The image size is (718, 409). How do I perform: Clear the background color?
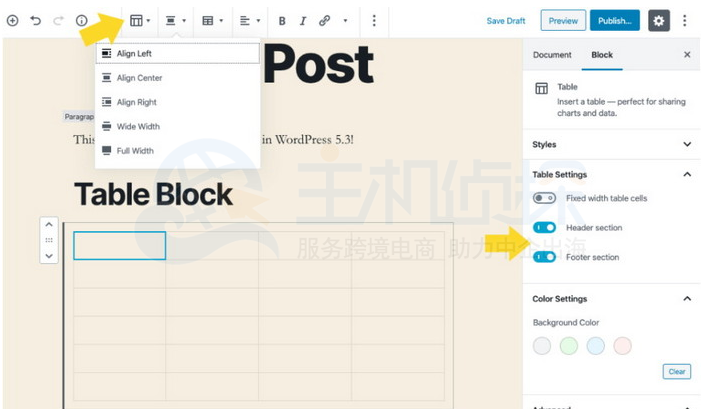(677, 371)
